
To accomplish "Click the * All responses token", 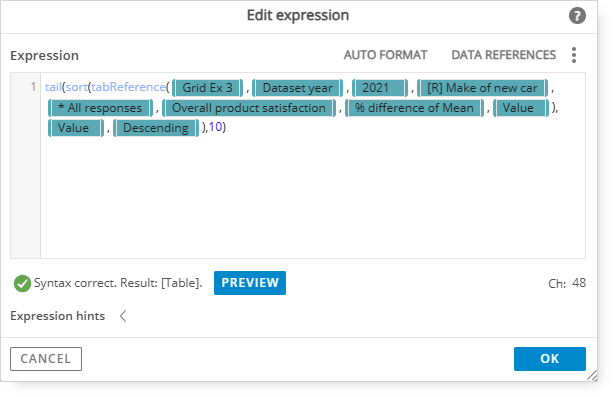I will (x=100, y=108).
